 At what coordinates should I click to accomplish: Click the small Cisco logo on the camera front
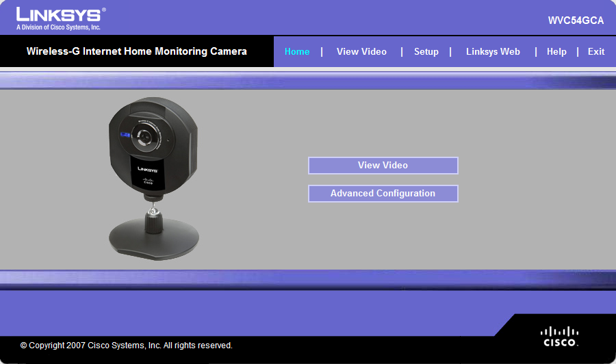tap(148, 181)
